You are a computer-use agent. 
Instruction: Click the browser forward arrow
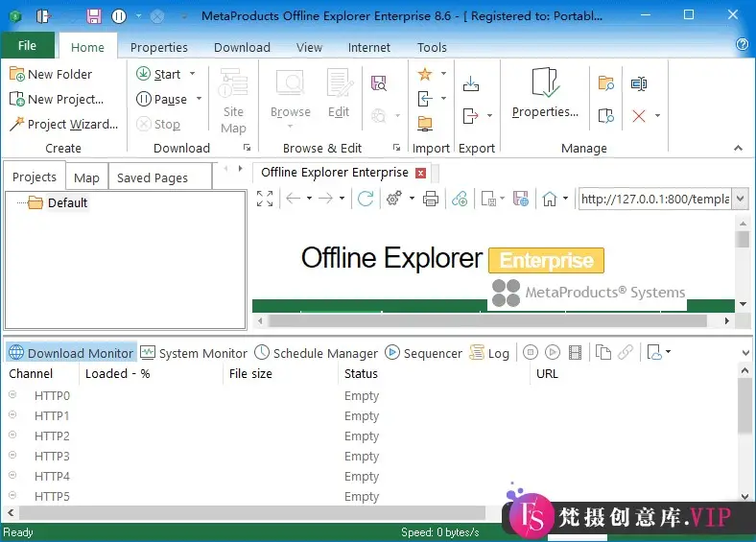pyautogui.click(x=325, y=199)
